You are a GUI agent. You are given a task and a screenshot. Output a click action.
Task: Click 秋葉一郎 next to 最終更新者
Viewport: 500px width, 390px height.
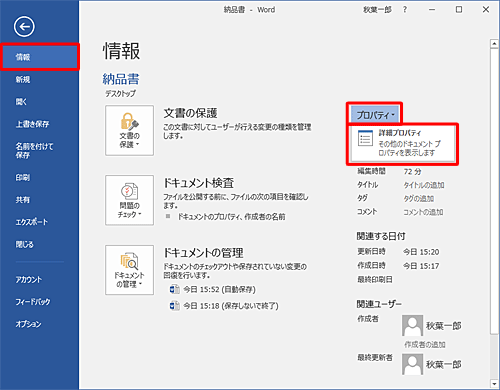click(x=443, y=364)
